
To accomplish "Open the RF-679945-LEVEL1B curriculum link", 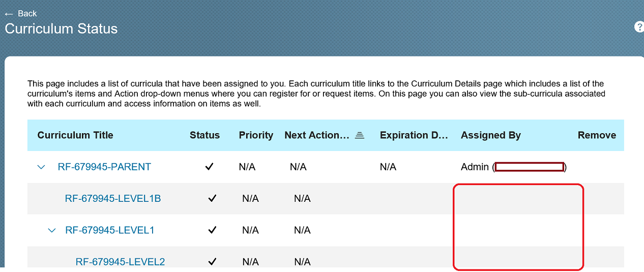I will [113, 198].
